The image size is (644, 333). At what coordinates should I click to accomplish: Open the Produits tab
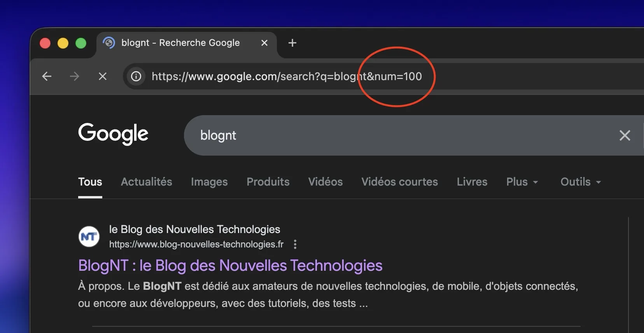click(x=268, y=182)
